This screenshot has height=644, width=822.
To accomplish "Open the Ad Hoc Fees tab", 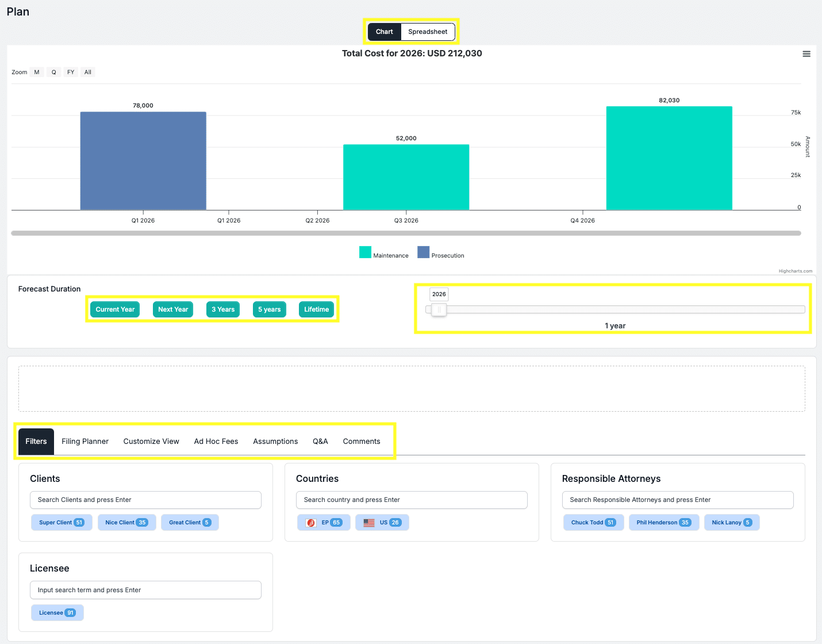I will coord(216,442).
